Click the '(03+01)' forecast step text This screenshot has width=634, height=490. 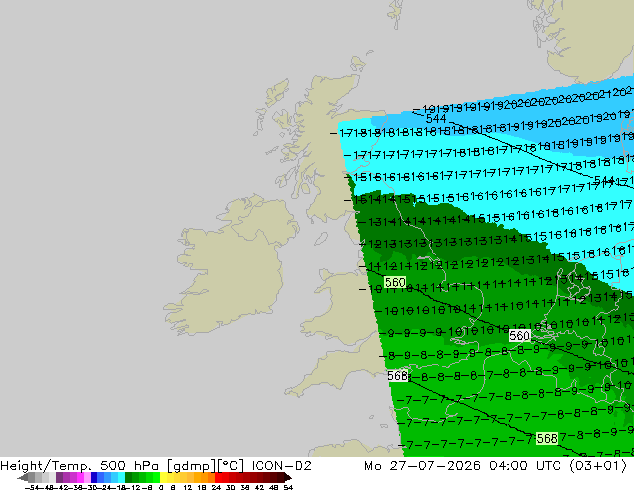pyautogui.click(x=598, y=466)
